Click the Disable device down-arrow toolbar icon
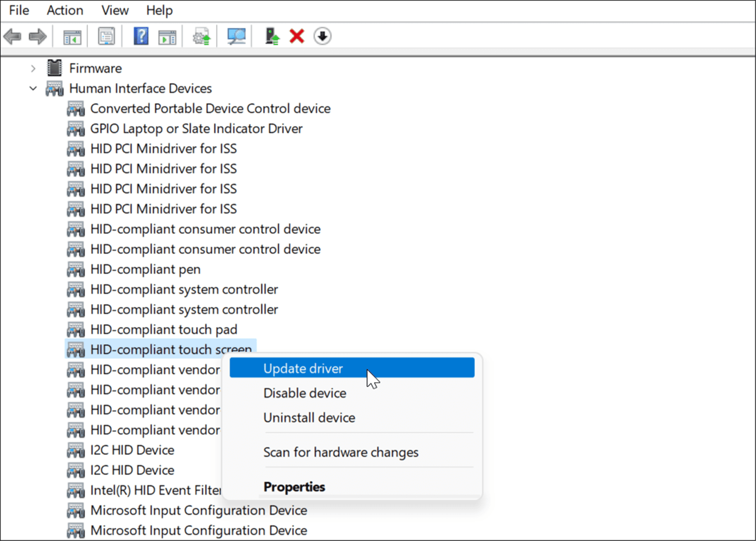Image resolution: width=756 pixels, height=541 pixels. coord(322,36)
